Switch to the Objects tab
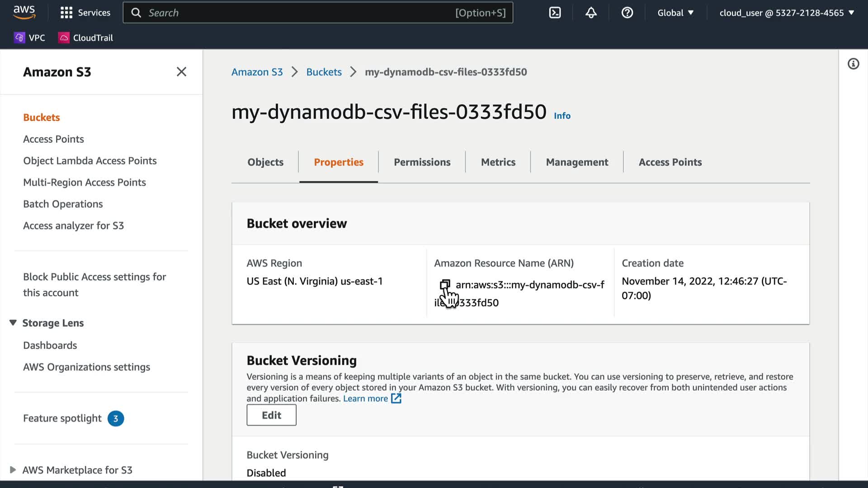This screenshot has width=868, height=488. (x=265, y=162)
